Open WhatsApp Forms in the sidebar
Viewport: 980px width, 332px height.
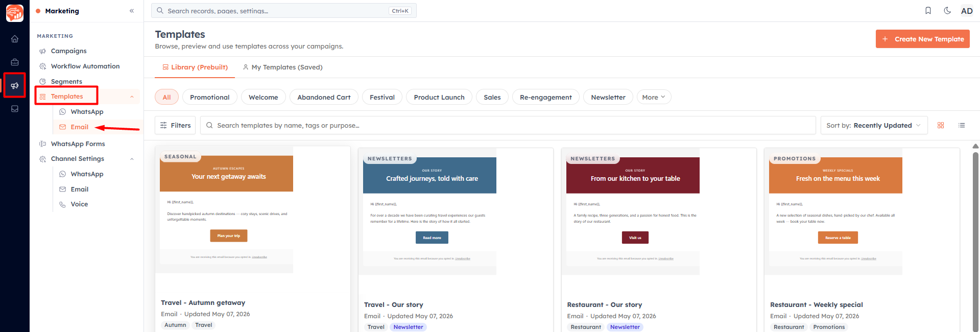pos(78,144)
